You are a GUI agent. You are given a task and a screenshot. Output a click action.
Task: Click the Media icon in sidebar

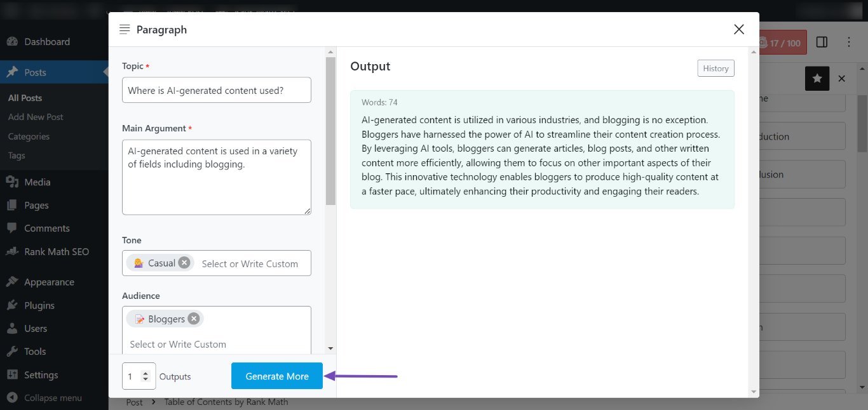point(12,182)
